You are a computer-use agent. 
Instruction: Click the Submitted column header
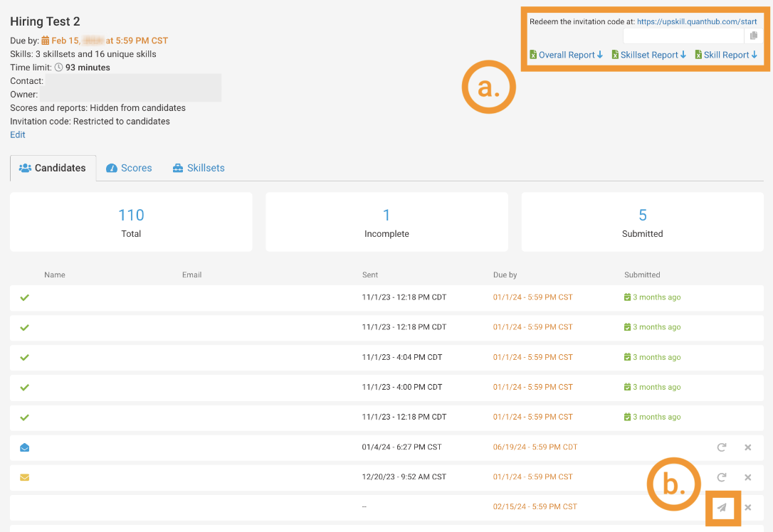coord(642,275)
